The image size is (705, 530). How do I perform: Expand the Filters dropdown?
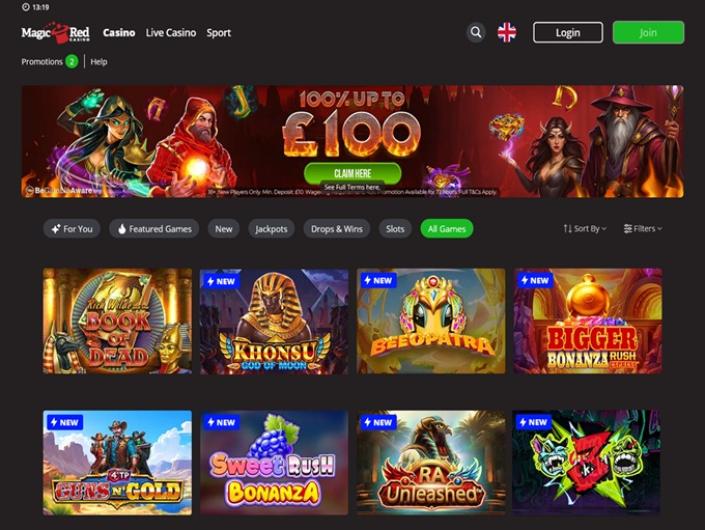point(643,229)
